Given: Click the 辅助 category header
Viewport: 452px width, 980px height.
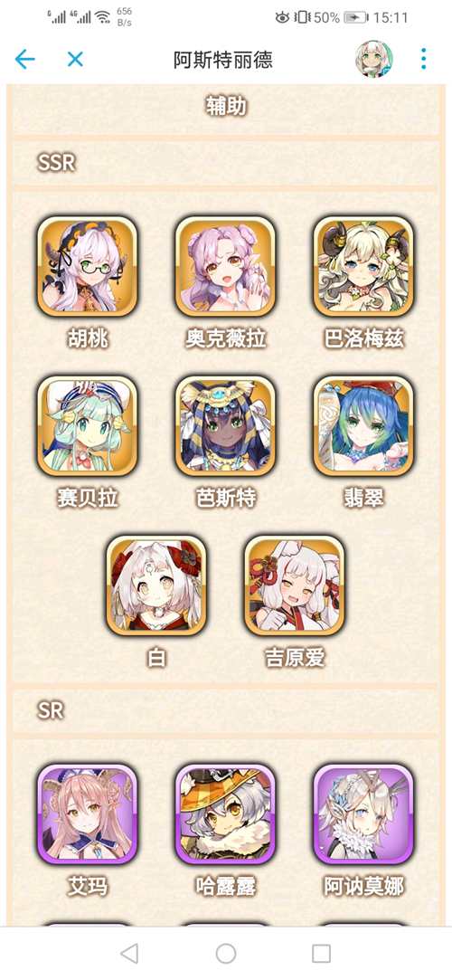Looking at the screenshot, I should tap(226, 108).
